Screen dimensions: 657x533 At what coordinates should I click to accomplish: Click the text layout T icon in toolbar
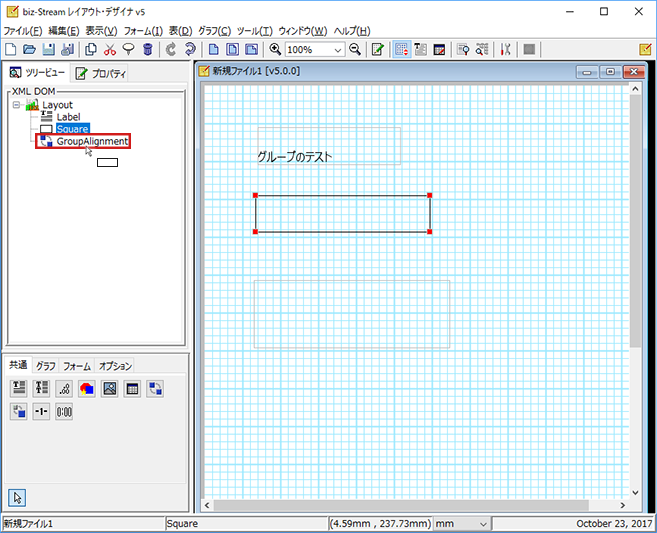(420, 49)
